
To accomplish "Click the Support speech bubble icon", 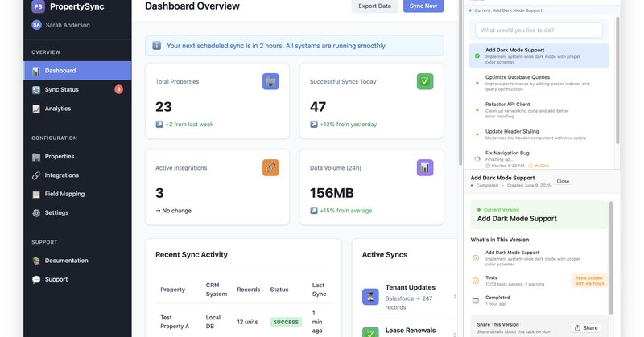I will click(36, 280).
